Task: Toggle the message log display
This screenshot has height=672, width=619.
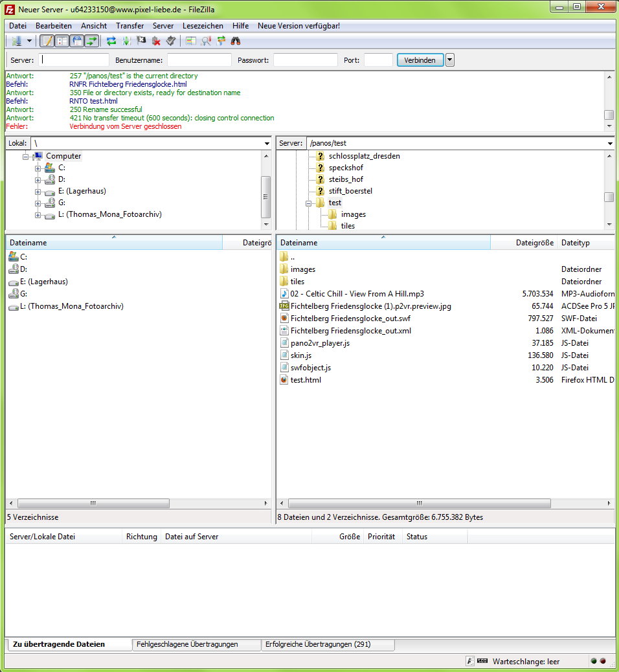Action: point(47,41)
